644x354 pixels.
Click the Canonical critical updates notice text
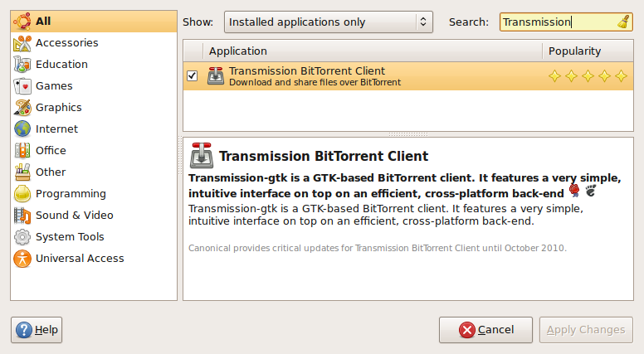coord(378,248)
